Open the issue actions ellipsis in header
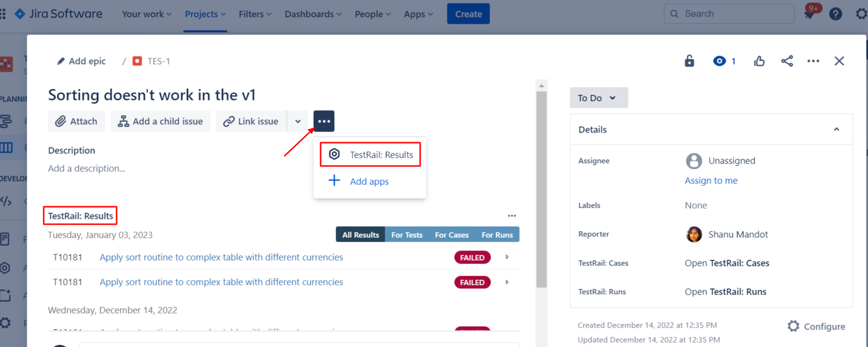868x347 pixels. point(813,61)
